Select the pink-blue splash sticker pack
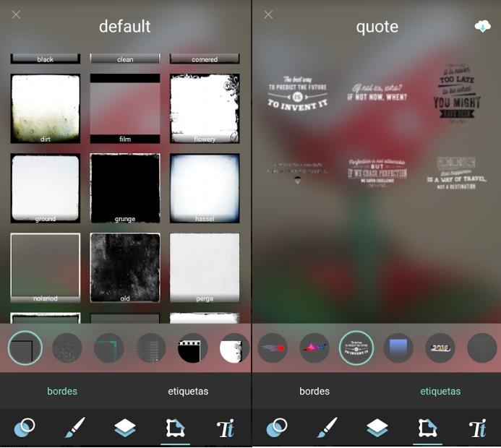This screenshot has width=501, height=448. (314, 348)
